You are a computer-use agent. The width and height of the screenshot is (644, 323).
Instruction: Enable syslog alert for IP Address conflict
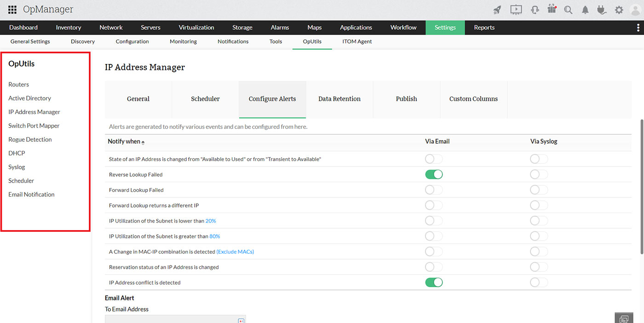(539, 283)
